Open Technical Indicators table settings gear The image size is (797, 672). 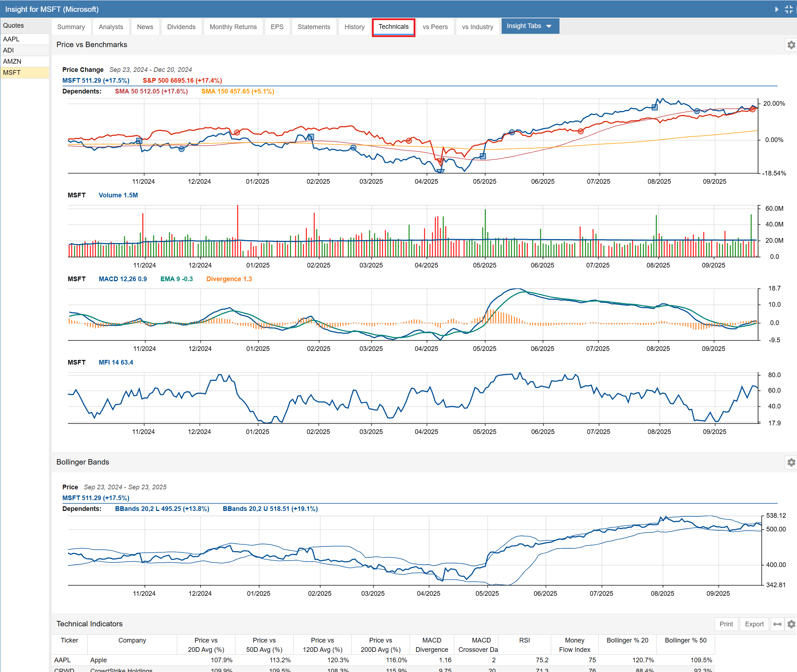791,624
